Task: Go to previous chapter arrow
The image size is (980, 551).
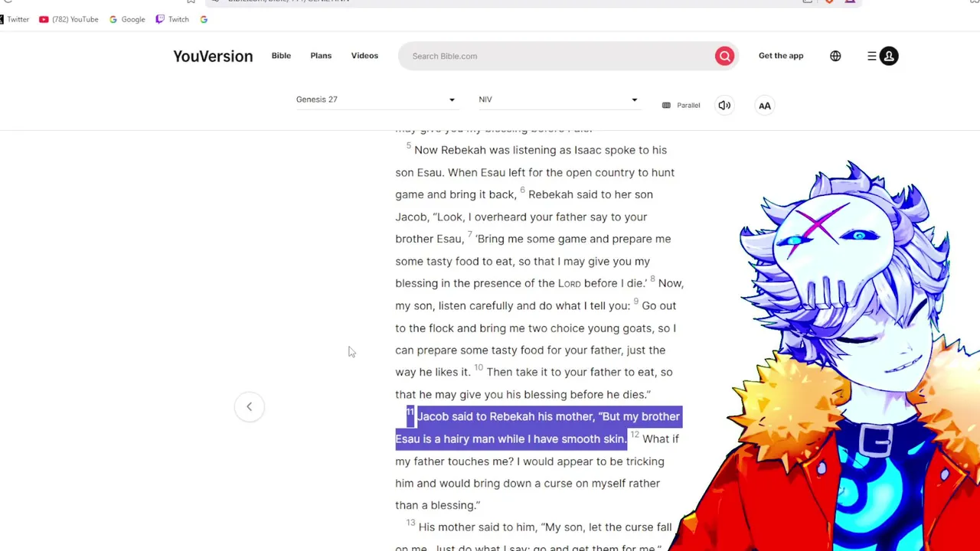Action: point(249,406)
